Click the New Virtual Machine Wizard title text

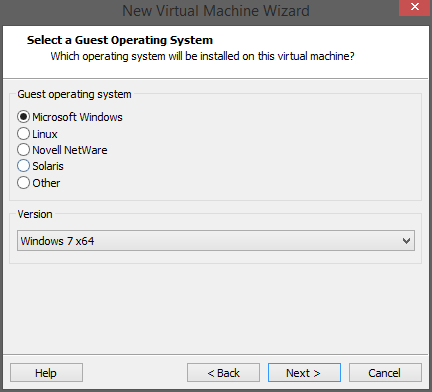click(216, 11)
